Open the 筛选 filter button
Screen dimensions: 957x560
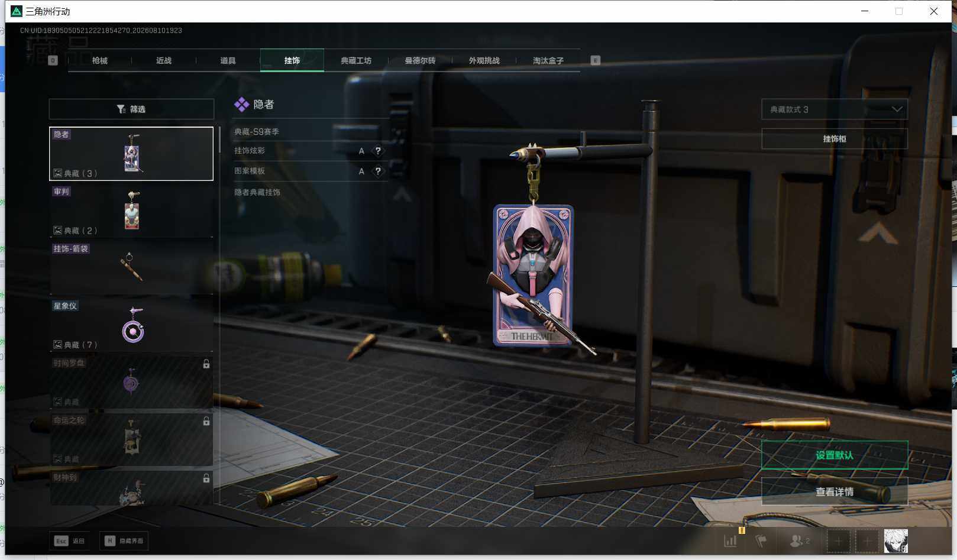(131, 109)
